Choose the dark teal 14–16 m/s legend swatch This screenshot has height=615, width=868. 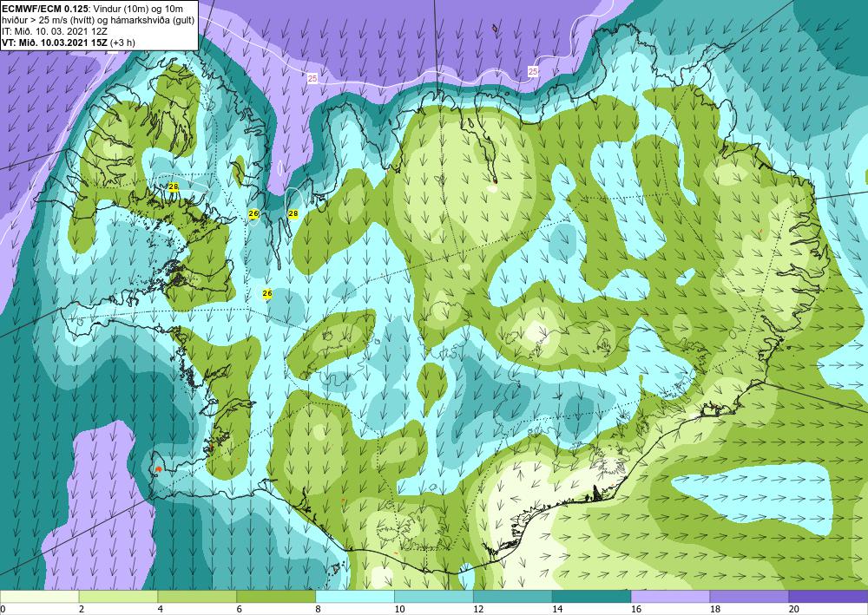[592, 597]
